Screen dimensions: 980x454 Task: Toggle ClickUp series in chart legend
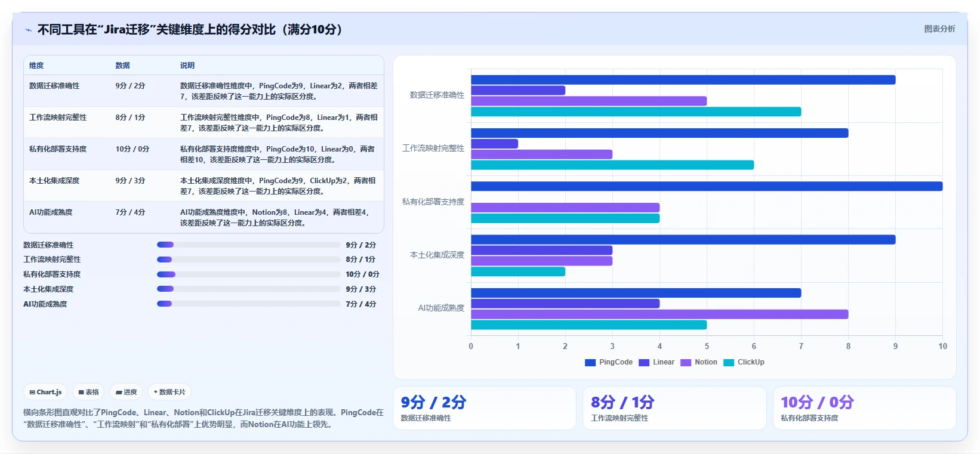point(744,362)
